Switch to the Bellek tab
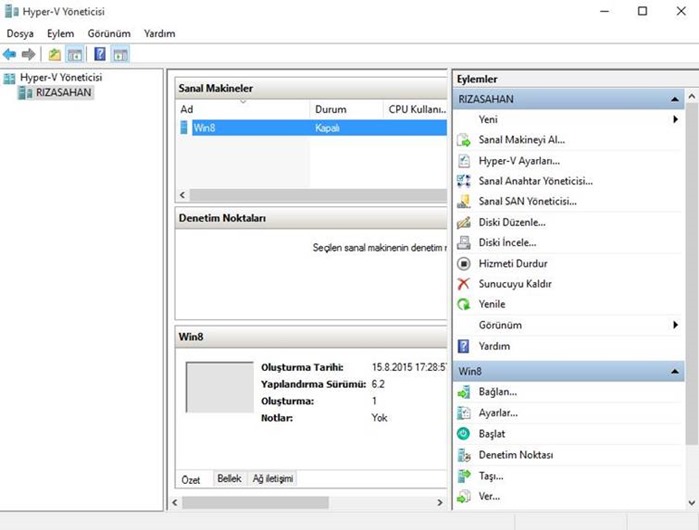699x530 pixels. point(229,479)
